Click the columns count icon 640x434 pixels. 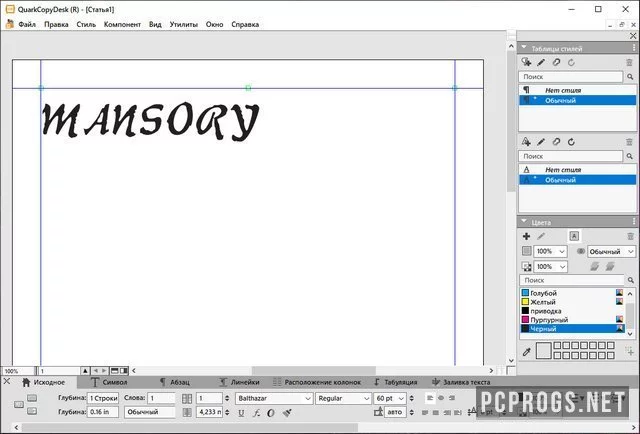click(x=187, y=398)
